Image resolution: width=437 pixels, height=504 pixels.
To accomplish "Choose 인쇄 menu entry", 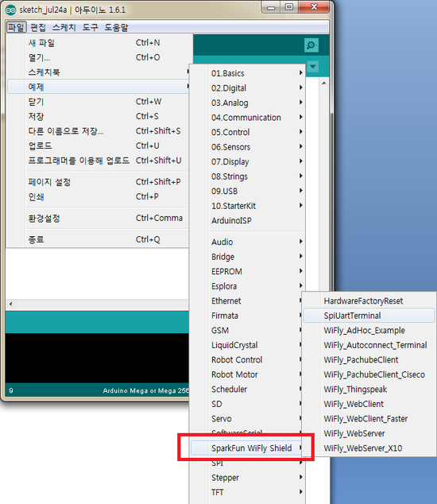I will point(98,196).
